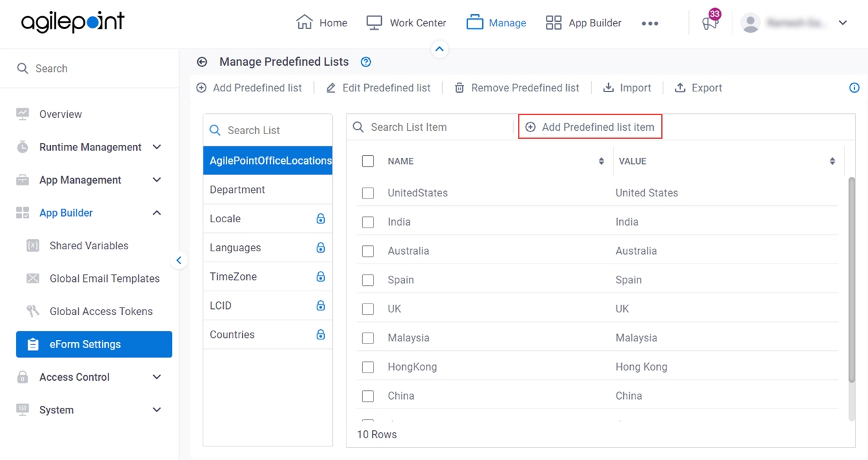Check the Malaysia row checkbox
868x460 pixels.
(368, 338)
